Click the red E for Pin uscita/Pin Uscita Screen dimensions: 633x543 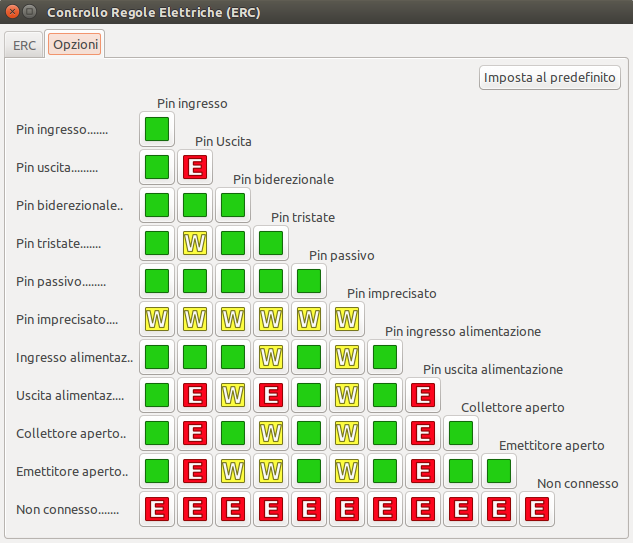[195, 167]
